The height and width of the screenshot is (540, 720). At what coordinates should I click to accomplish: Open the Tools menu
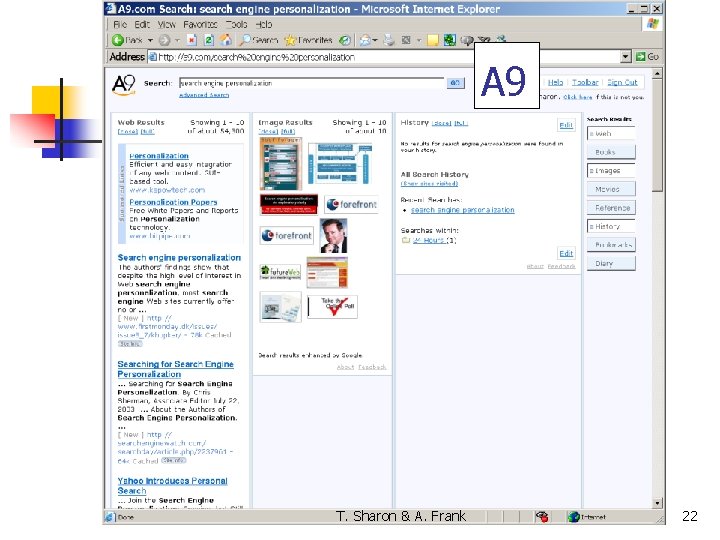[236, 24]
